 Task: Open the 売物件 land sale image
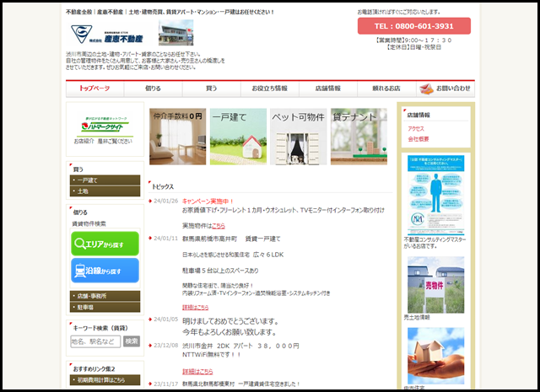435,285
